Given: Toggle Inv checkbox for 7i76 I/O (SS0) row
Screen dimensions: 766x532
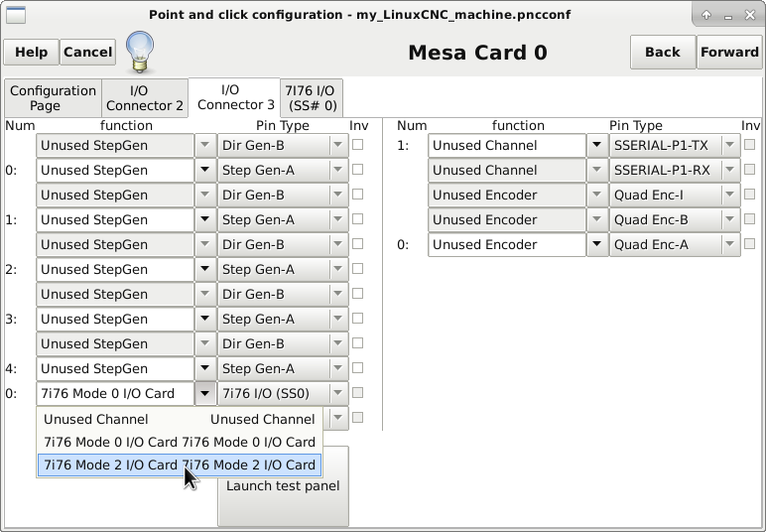Looking at the screenshot, I should click(357, 393).
